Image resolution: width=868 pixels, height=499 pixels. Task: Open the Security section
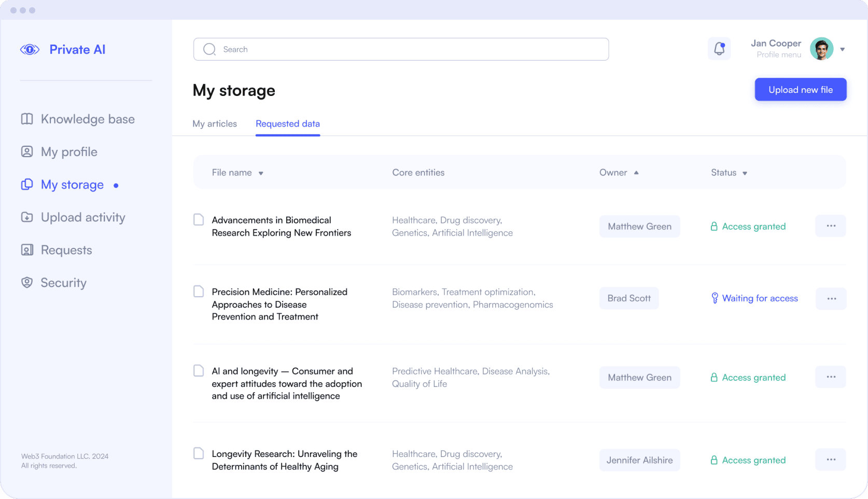[63, 283]
